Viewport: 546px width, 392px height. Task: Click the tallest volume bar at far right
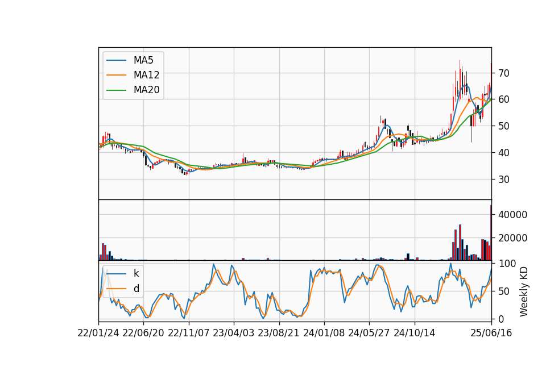coord(491,233)
